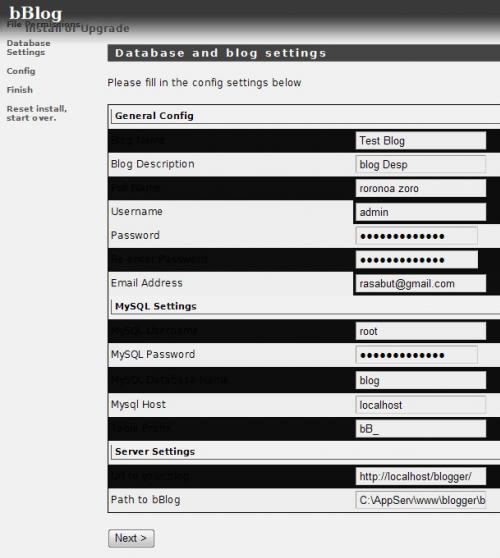Focus the URL to your blog field
The image size is (500, 558).
click(x=421, y=476)
